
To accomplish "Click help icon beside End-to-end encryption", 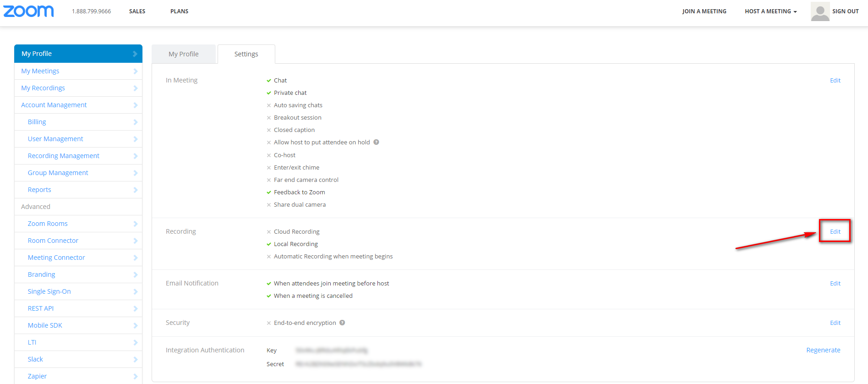I will point(342,323).
